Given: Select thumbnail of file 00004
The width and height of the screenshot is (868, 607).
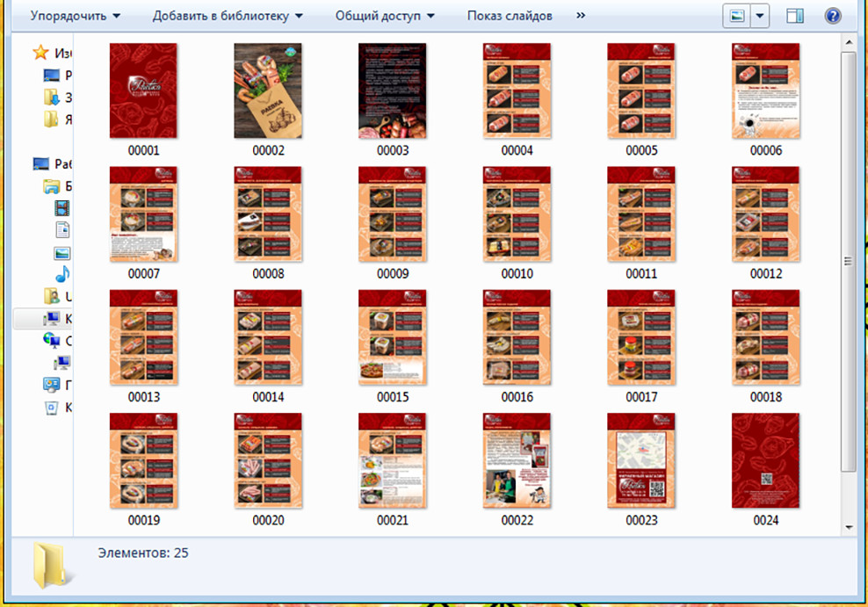Looking at the screenshot, I should (x=517, y=90).
